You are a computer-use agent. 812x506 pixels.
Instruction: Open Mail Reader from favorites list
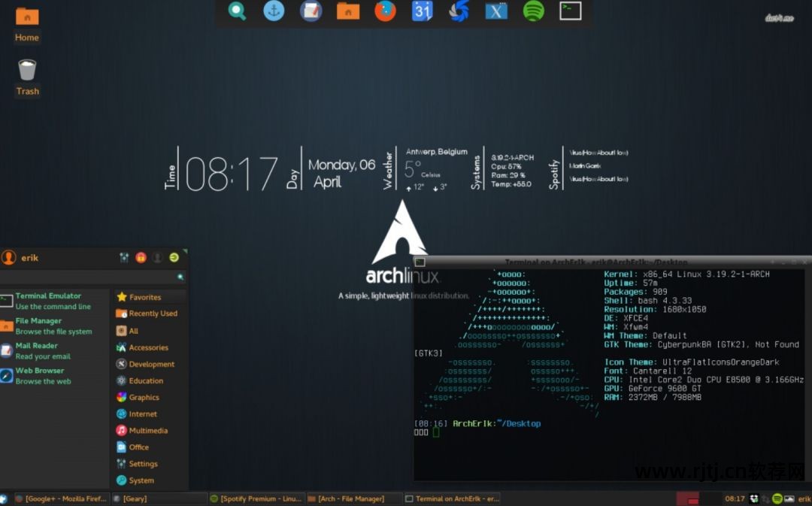point(54,350)
